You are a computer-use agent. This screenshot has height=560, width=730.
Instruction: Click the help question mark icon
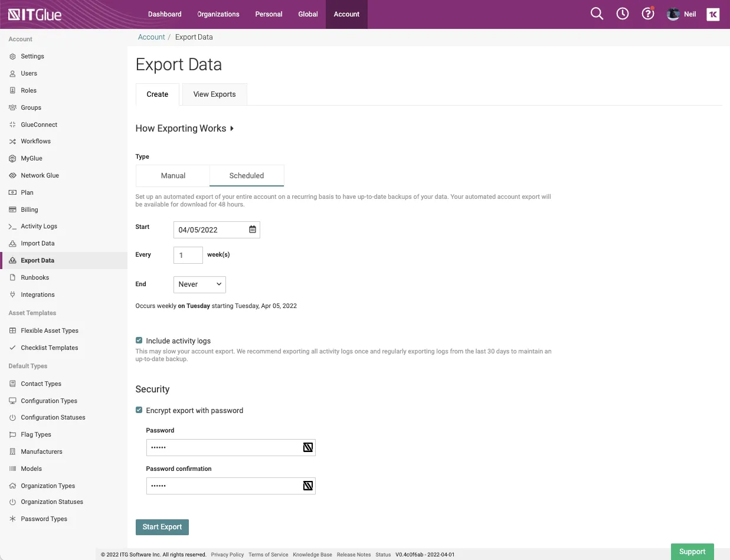(x=648, y=14)
